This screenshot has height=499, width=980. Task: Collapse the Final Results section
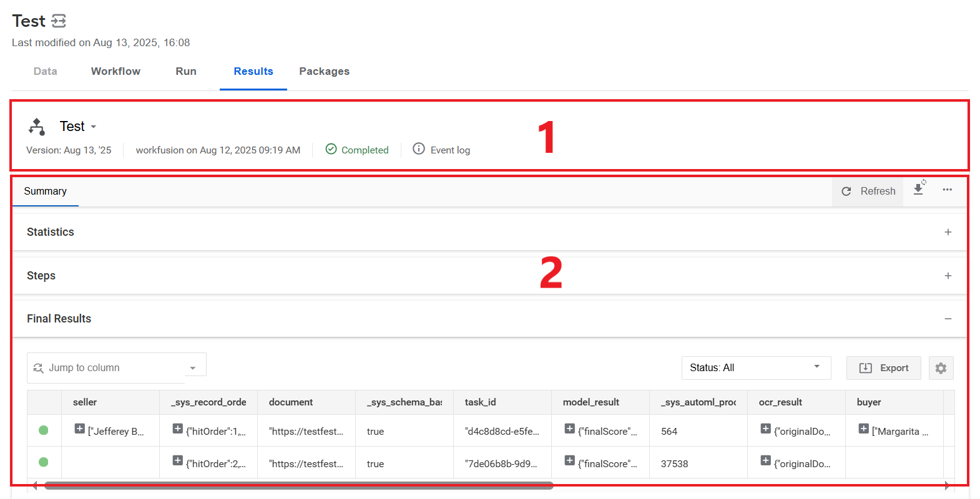(x=948, y=319)
